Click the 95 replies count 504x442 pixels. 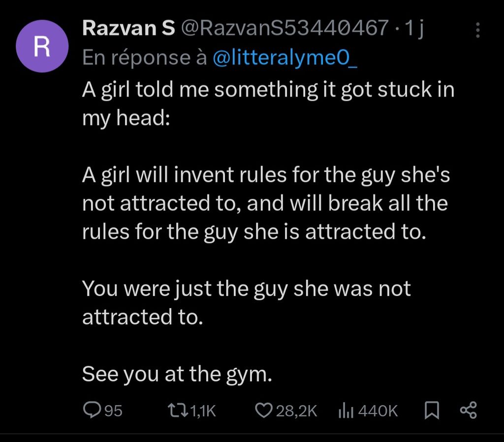(113, 410)
